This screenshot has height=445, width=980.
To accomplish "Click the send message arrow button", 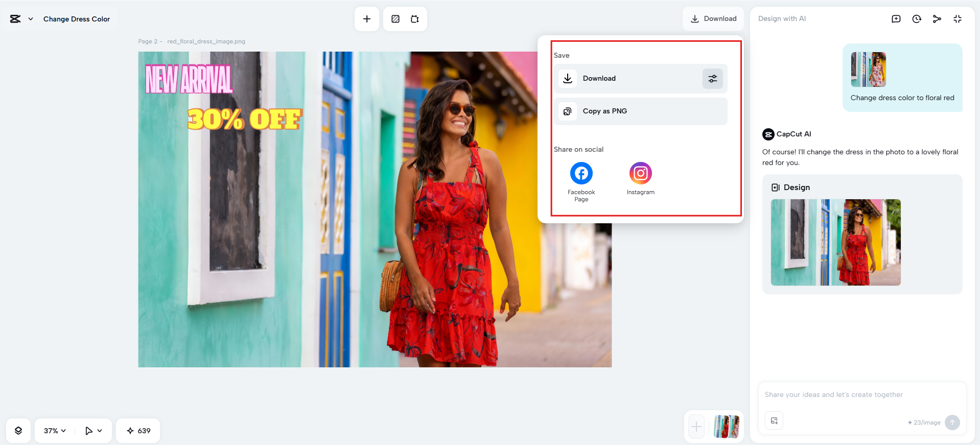I will tap(952, 423).
